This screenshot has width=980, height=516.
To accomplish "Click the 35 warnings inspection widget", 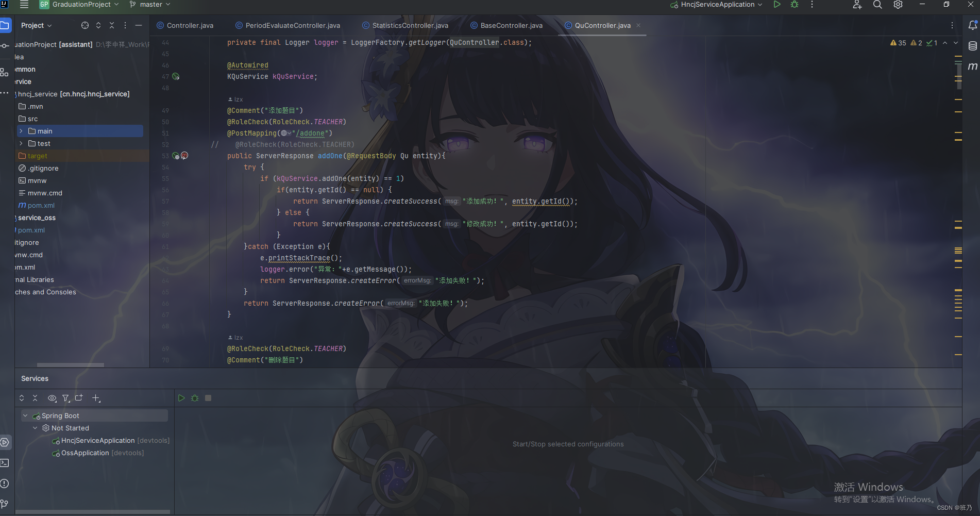I will coord(898,43).
